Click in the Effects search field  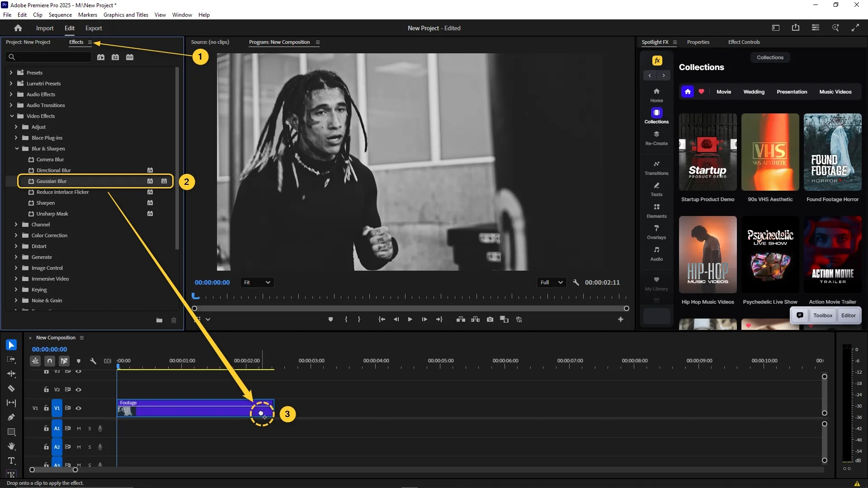click(x=49, y=57)
